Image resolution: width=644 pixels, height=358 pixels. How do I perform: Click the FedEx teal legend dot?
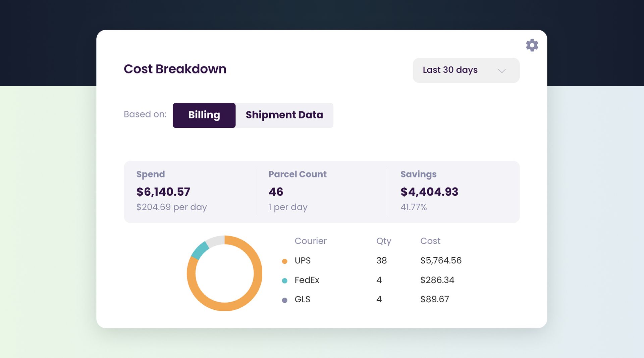tap(285, 280)
